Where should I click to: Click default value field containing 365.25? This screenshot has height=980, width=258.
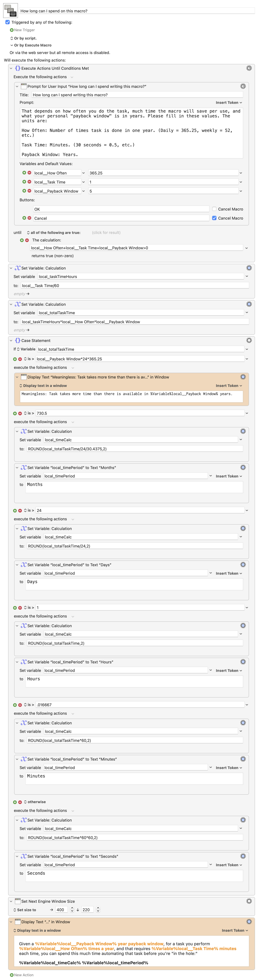pyautogui.click(x=163, y=173)
